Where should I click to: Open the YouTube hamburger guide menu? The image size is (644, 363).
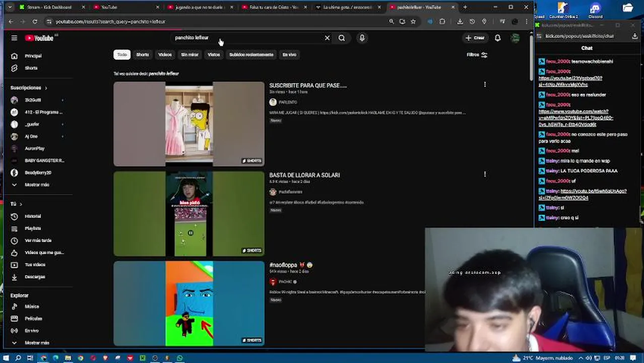14,38
